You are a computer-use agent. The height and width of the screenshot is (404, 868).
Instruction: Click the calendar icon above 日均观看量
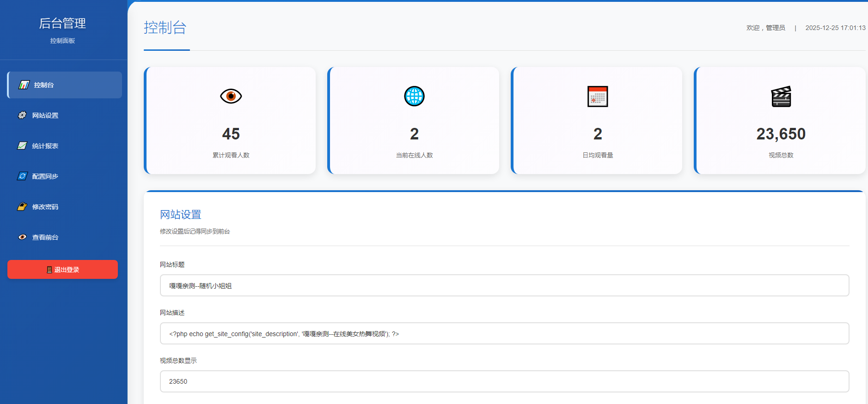pos(597,96)
